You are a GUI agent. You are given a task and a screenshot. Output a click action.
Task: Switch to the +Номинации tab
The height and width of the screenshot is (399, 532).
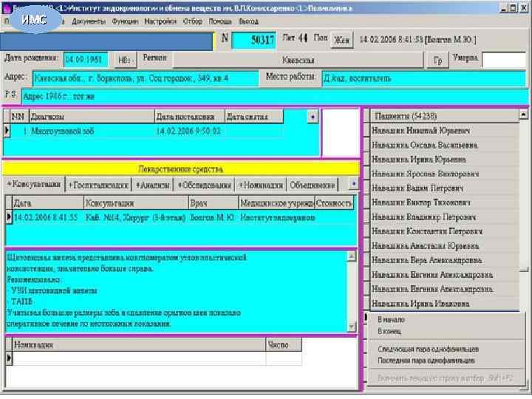click(261, 185)
